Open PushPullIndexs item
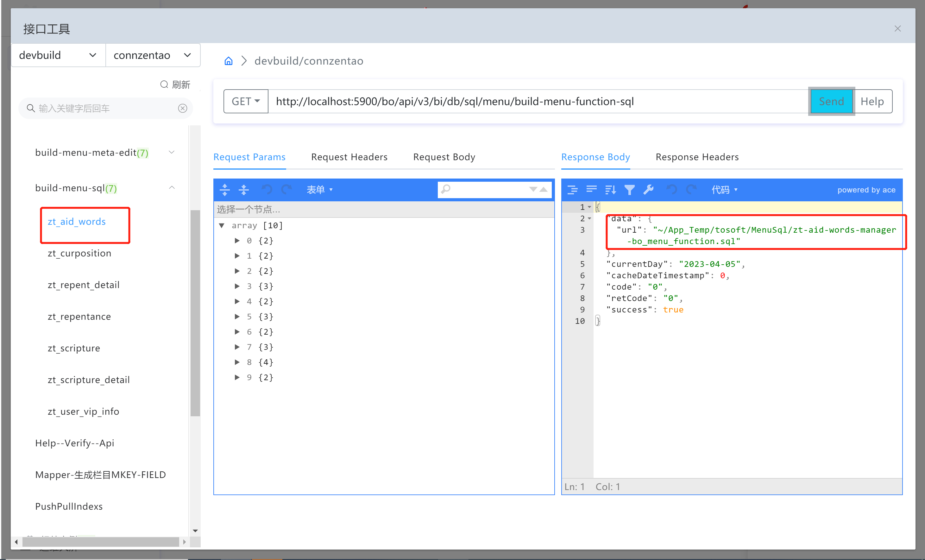This screenshot has width=925, height=560. click(x=69, y=506)
